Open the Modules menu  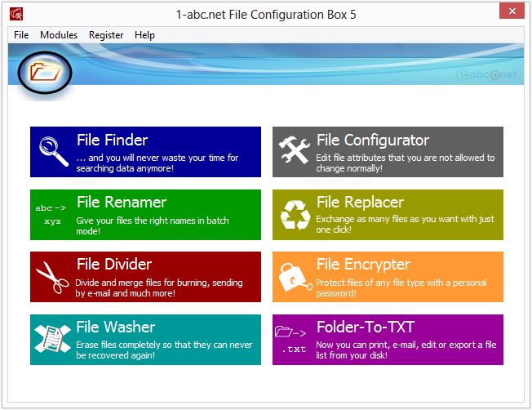coord(59,35)
